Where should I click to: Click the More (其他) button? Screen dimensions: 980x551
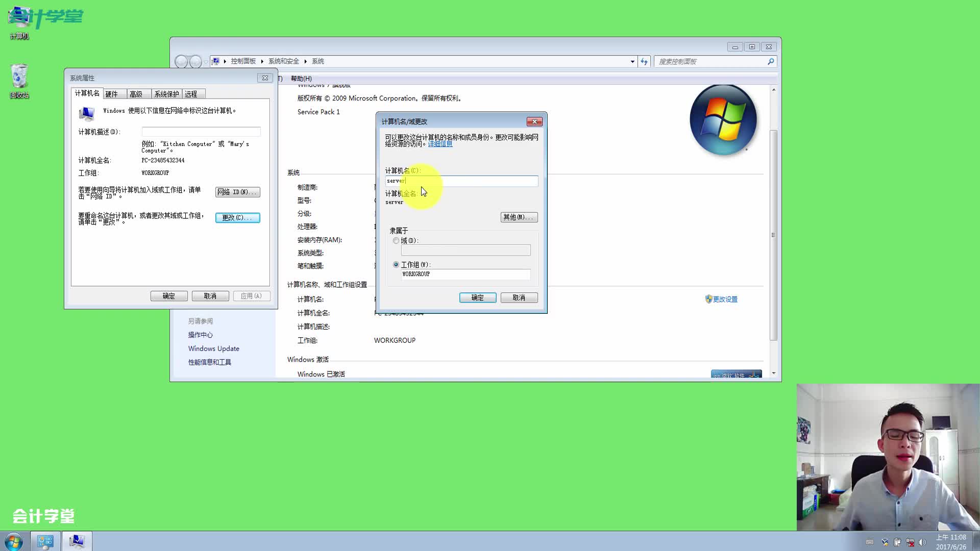coord(519,217)
